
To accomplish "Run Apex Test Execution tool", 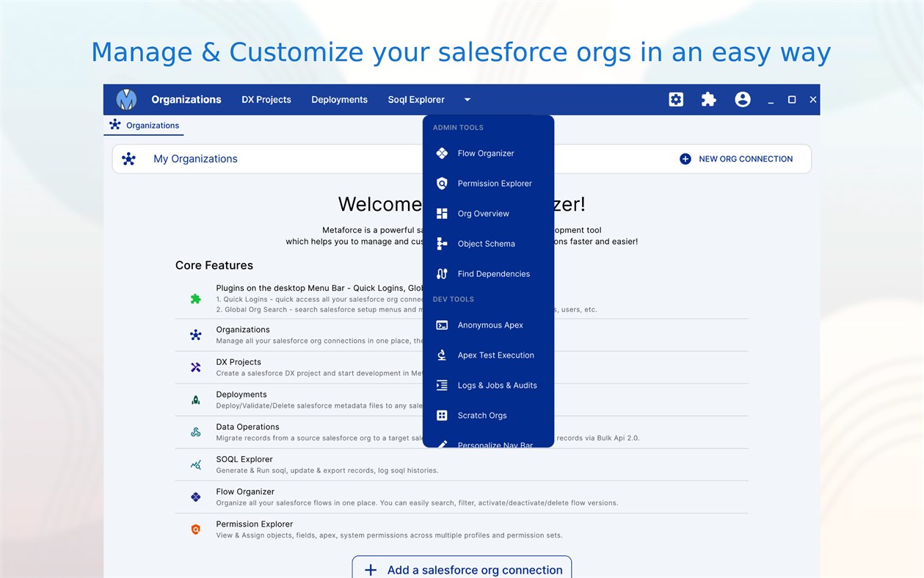I will [495, 355].
